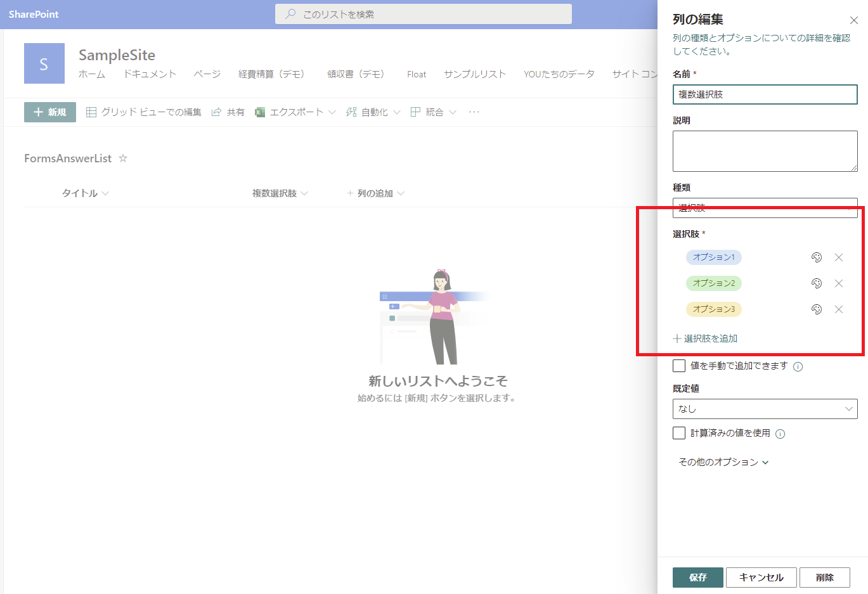The height and width of the screenshot is (594, 868).
Task: Expand その他のオプション section
Action: tap(720, 462)
